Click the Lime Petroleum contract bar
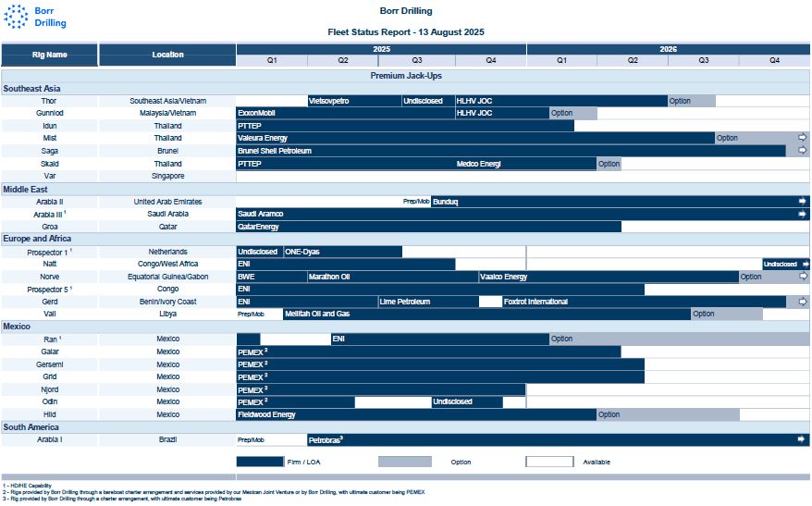 click(x=428, y=302)
